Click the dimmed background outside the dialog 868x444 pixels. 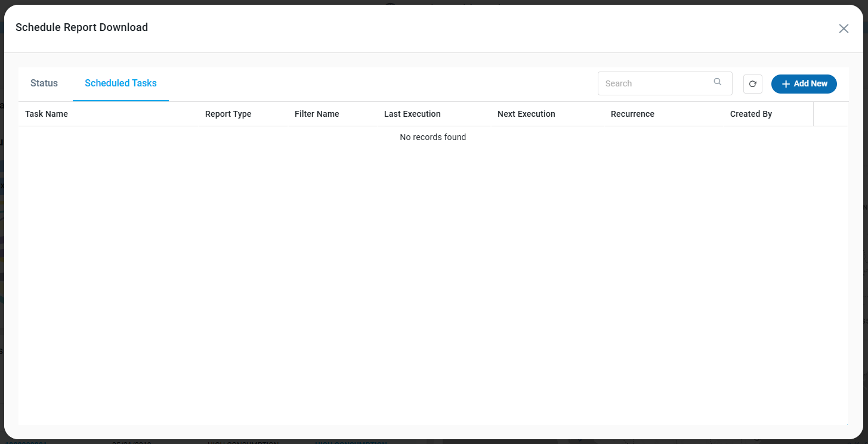click(2, 238)
